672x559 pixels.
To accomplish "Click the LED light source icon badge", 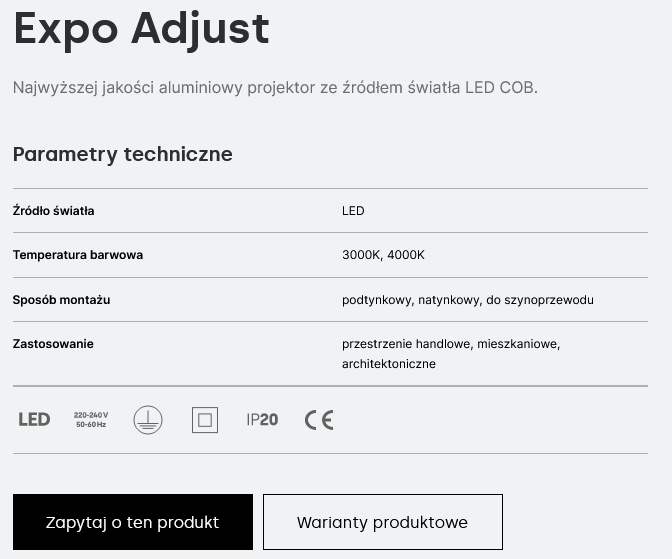I will tap(34, 420).
